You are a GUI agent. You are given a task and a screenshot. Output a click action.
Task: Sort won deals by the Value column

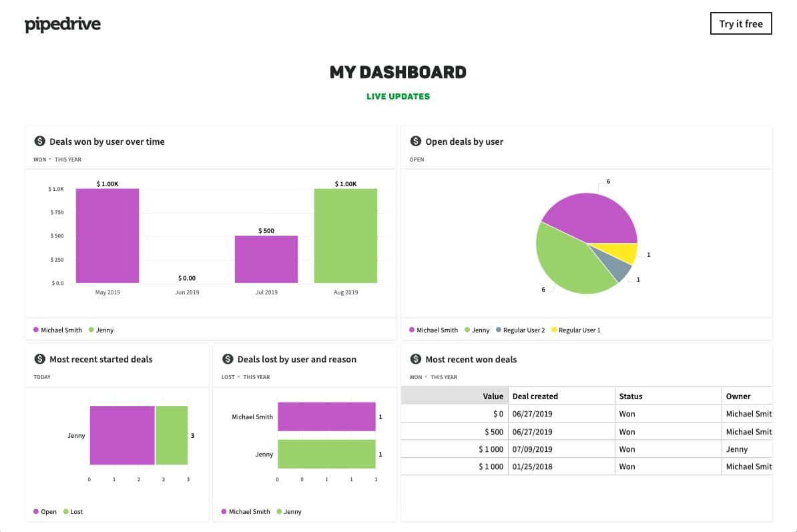click(493, 396)
